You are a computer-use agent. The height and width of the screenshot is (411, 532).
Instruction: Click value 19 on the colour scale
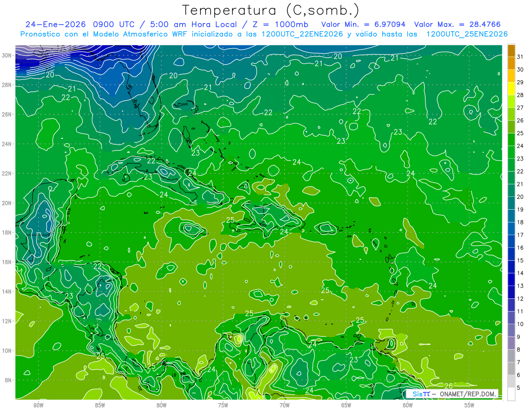[x=520, y=210]
